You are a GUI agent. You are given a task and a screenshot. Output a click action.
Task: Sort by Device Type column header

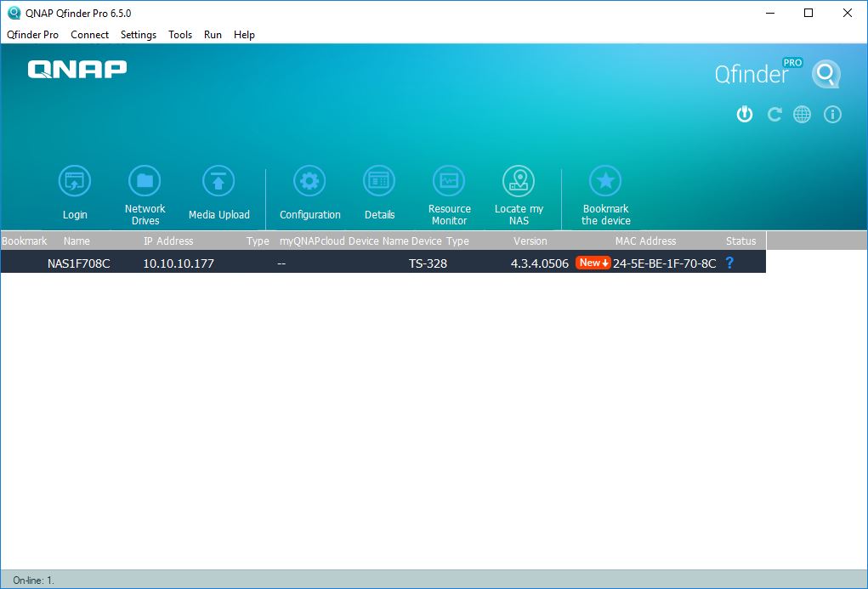click(x=440, y=241)
